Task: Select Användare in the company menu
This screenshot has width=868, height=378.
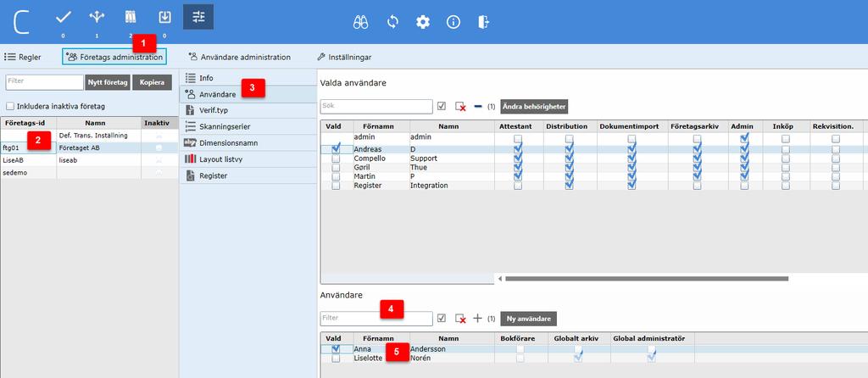Action: click(248, 94)
